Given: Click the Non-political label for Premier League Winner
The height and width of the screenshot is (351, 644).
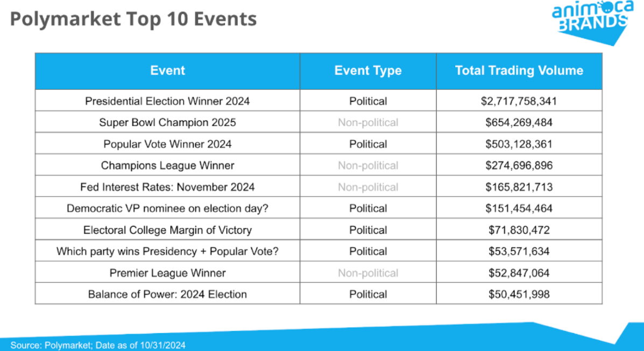Looking at the screenshot, I should click(368, 273).
